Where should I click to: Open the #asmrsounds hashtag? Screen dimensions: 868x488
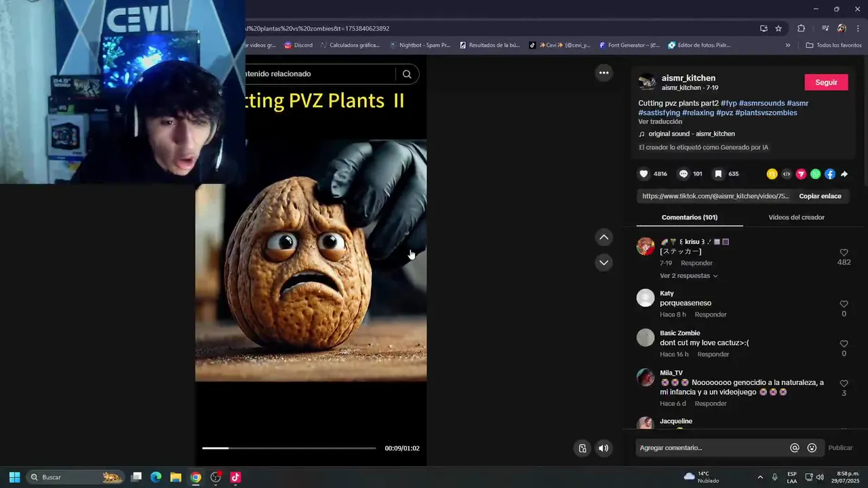(x=762, y=104)
